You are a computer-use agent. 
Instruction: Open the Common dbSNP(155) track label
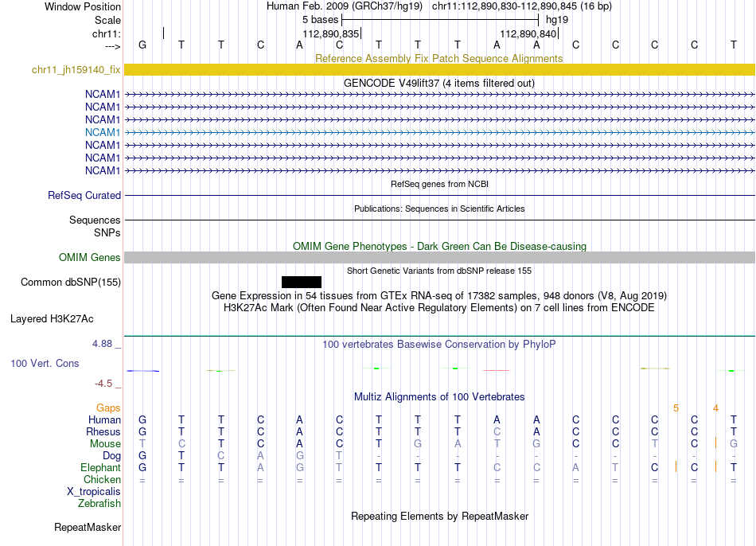coord(70,283)
